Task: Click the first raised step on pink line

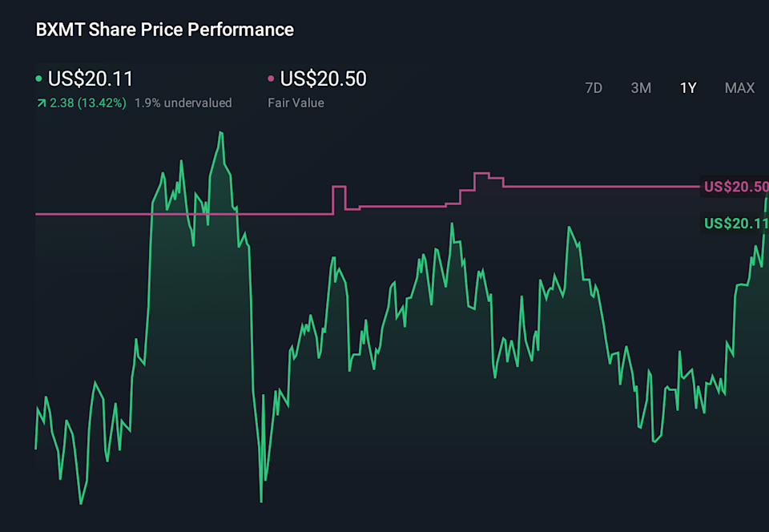Action: [339, 187]
